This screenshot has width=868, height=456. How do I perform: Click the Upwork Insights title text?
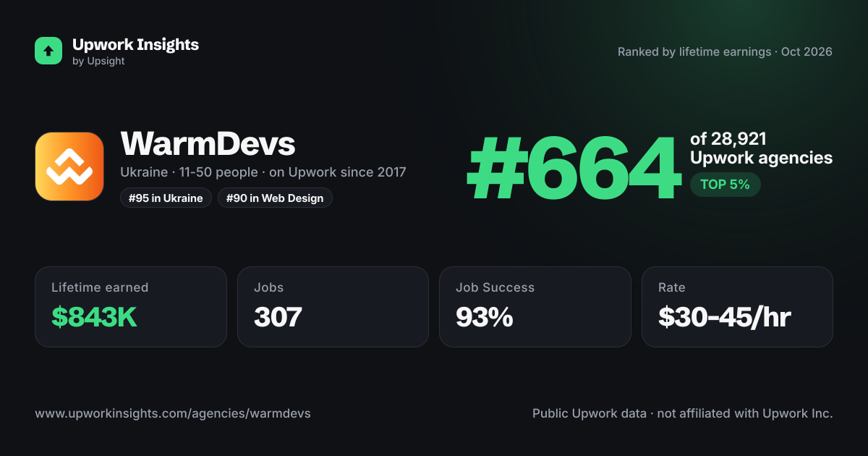pyautogui.click(x=135, y=44)
